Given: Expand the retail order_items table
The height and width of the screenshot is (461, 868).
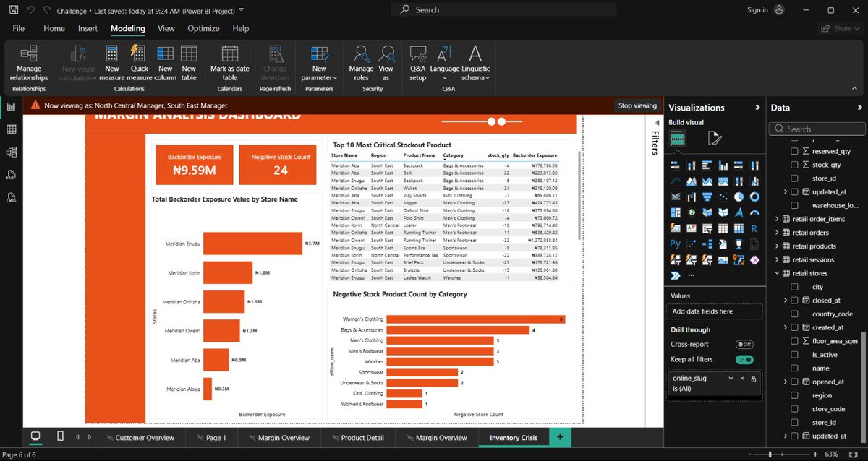Looking at the screenshot, I should pyautogui.click(x=777, y=219).
